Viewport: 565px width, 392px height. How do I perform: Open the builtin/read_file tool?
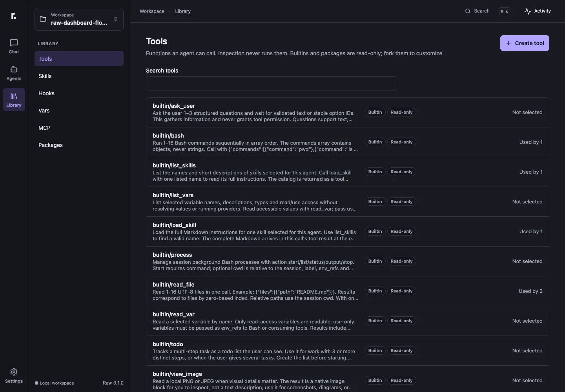[x=347, y=291]
